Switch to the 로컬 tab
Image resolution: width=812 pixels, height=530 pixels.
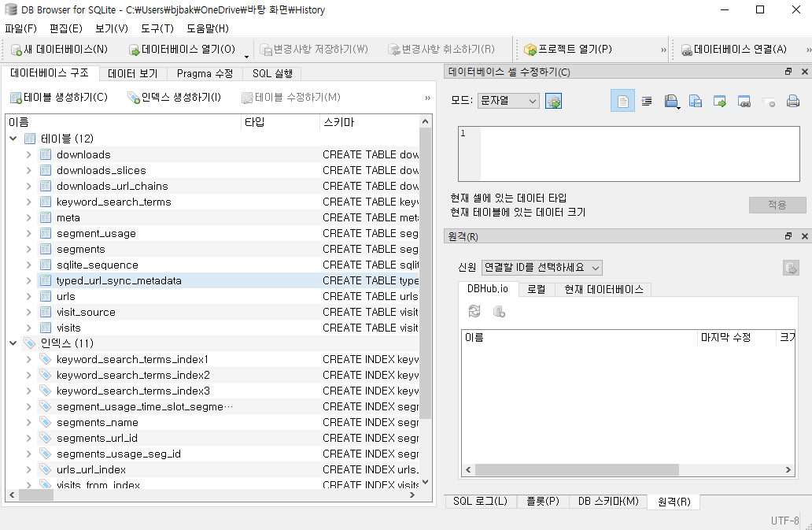[x=536, y=289]
